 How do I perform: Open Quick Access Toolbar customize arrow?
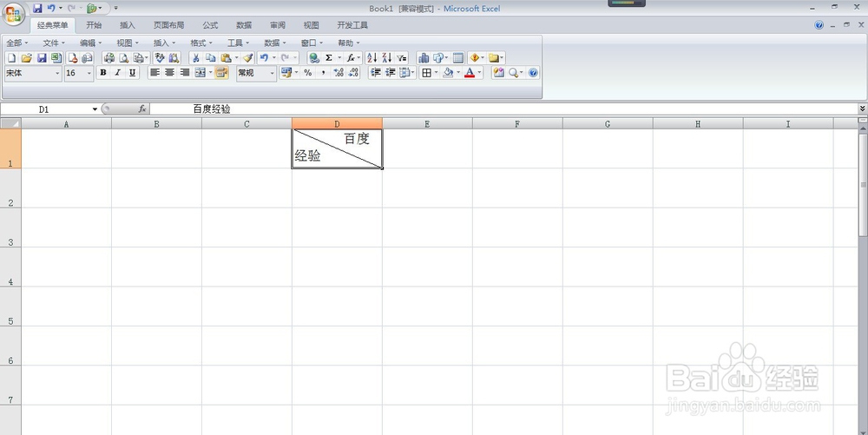pyautogui.click(x=115, y=9)
